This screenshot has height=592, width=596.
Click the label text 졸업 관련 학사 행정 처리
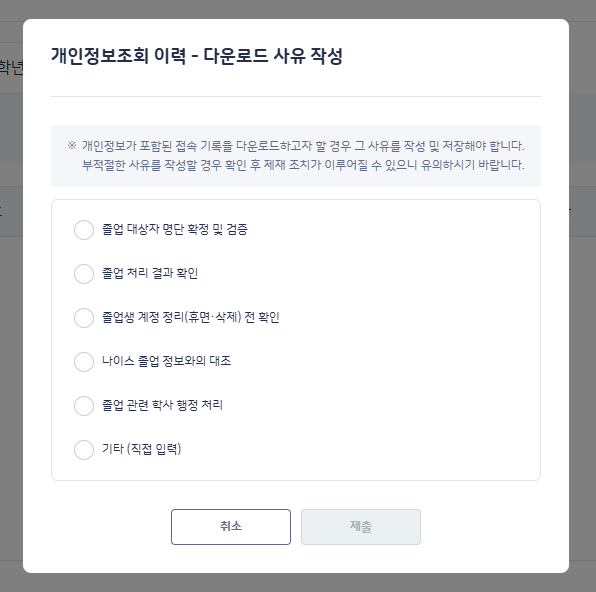[x=162, y=405]
